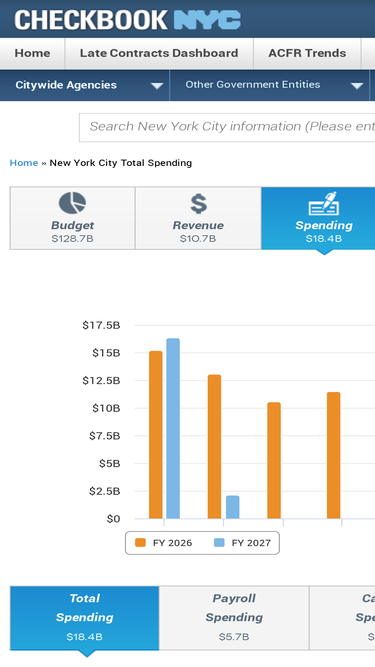375x667 pixels.
Task: Click the first orange FY 2026 bar
Action: click(156, 435)
